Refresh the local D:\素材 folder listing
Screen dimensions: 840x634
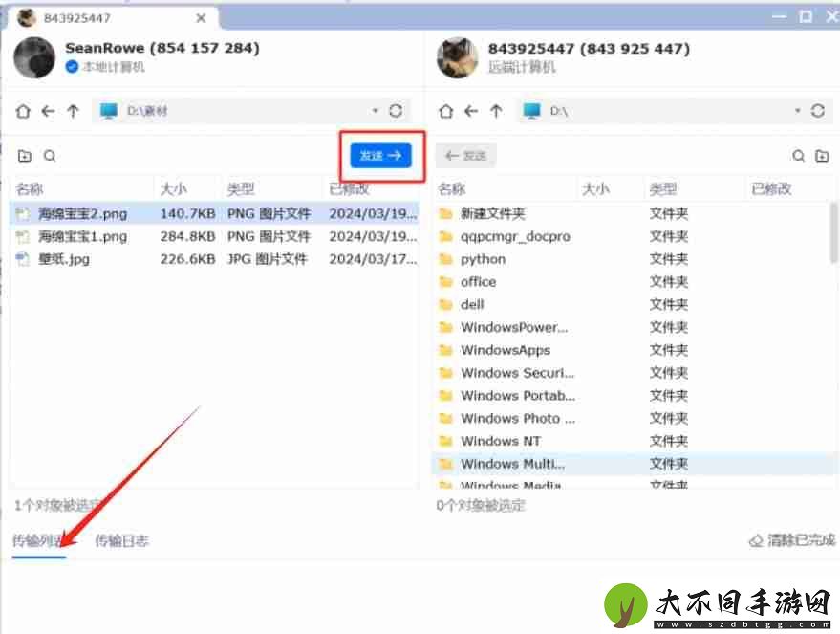(396, 110)
